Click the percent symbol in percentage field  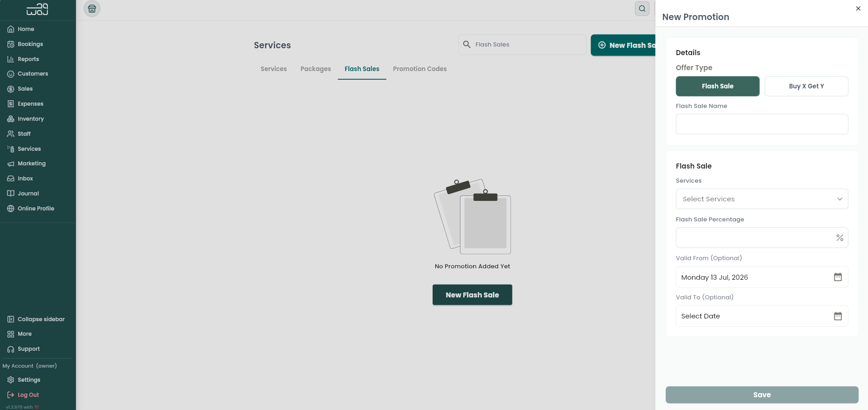pos(840,238)
